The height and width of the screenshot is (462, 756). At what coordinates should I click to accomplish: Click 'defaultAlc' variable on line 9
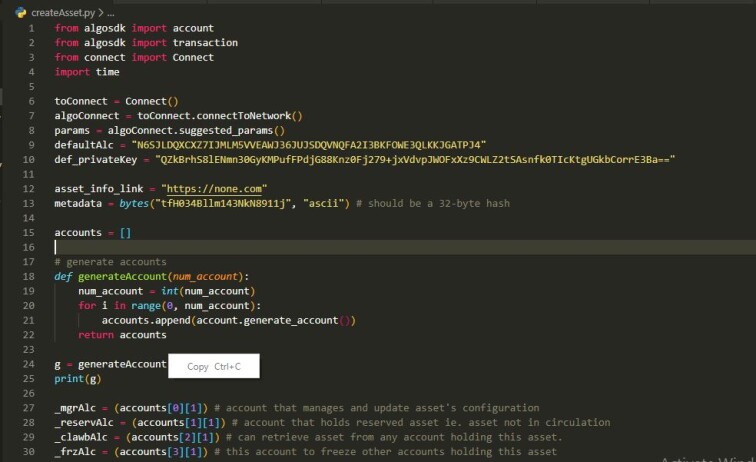[x=84, y=145]
